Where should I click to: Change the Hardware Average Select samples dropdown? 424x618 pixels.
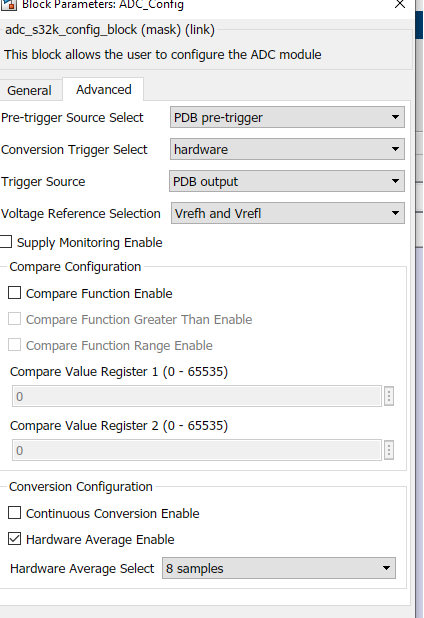(x=279, y=568)
